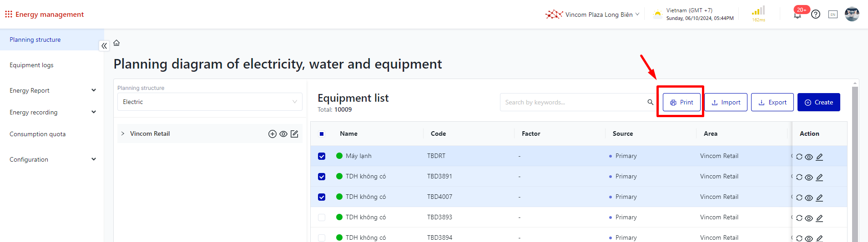Click the refresh icon for TBD3891 row

[x=799, y=177]
